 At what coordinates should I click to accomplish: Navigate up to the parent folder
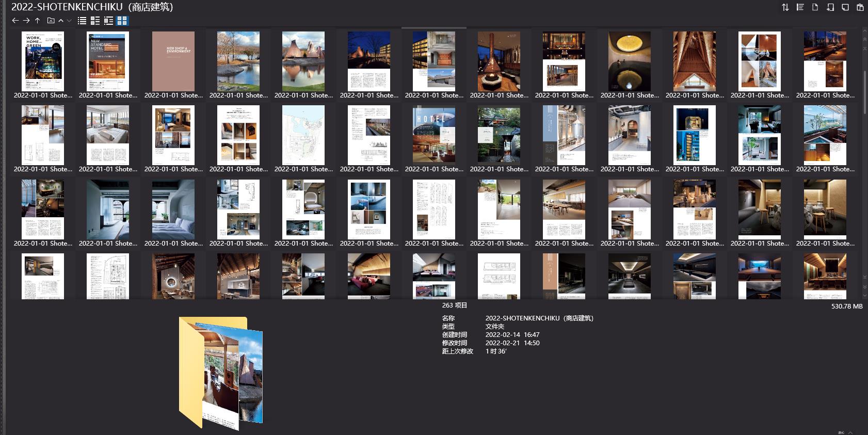[38, 21]
